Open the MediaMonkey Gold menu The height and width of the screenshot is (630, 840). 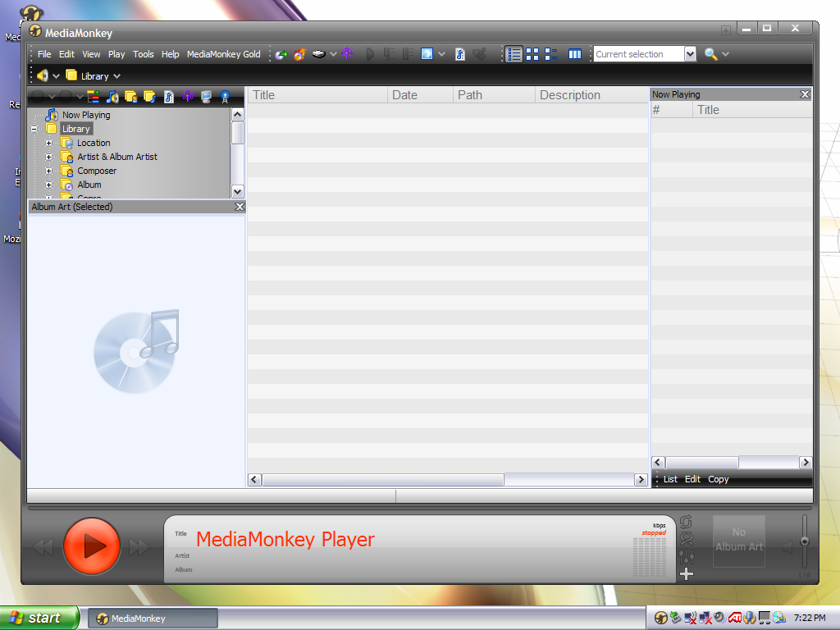click(223, 54)
